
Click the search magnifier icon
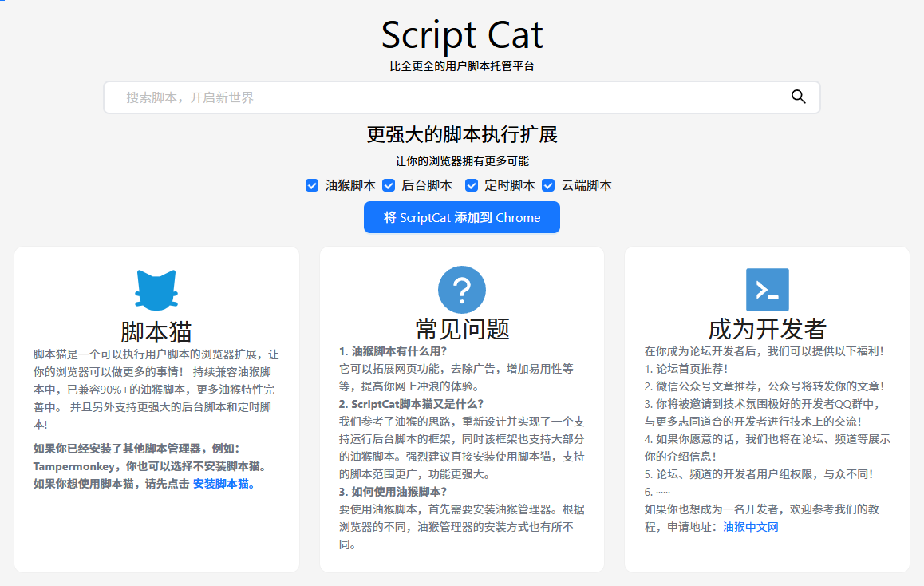799,97
